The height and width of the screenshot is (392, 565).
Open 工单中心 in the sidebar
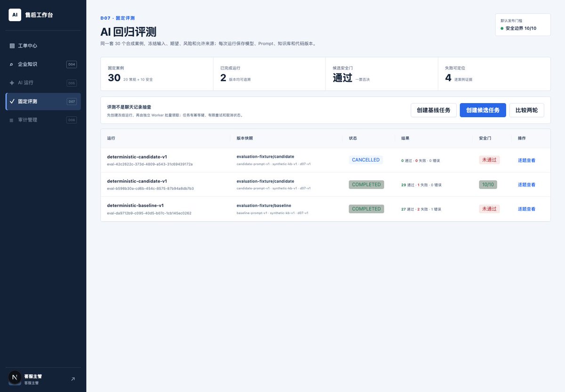click(x=43, y=46)
